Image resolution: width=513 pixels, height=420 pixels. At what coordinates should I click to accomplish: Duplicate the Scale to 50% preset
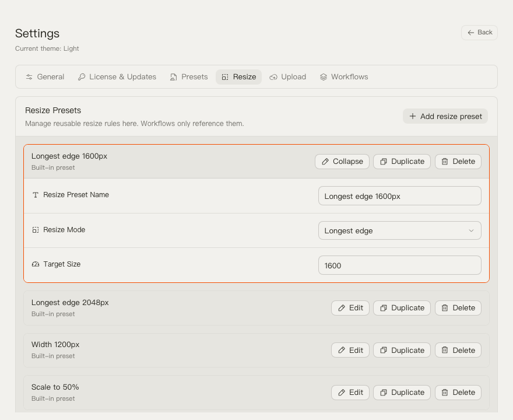402,393
